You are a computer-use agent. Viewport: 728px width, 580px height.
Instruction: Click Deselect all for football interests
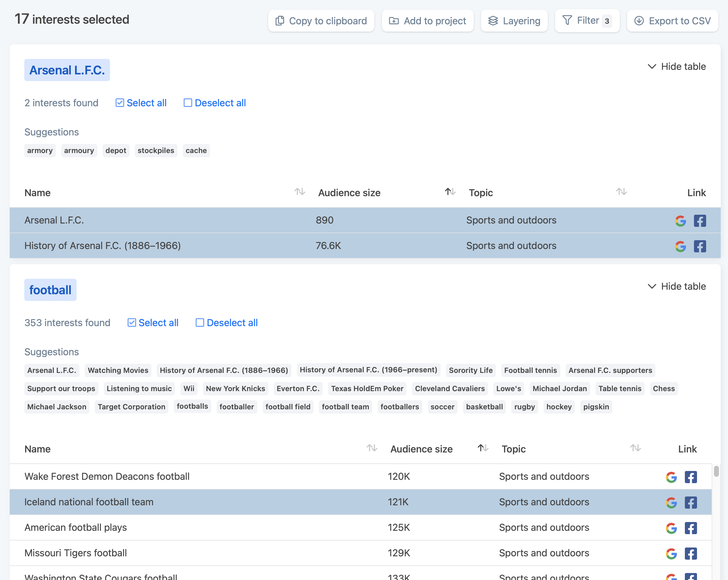coord(226,322)
